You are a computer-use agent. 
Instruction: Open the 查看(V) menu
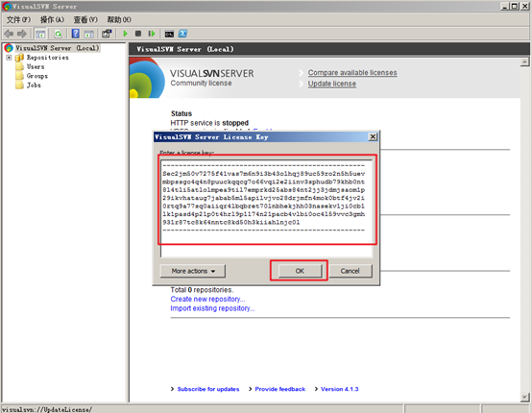pos(85,19)
